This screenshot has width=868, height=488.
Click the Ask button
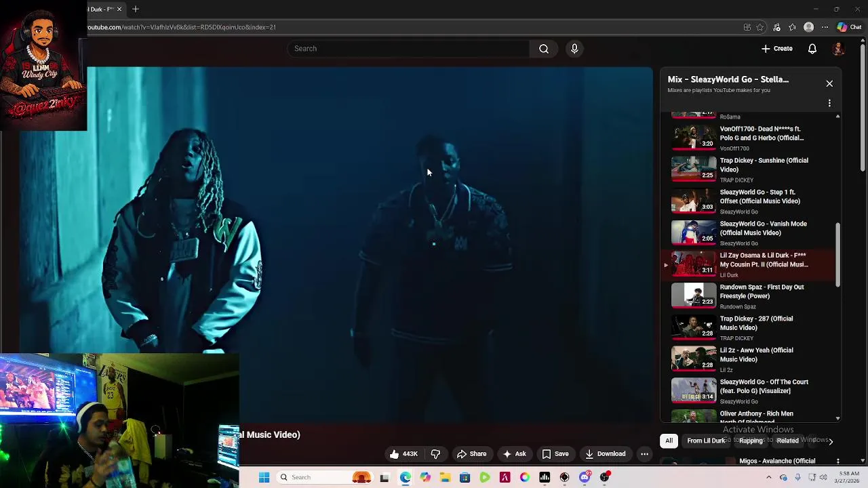tap(514, 454)
